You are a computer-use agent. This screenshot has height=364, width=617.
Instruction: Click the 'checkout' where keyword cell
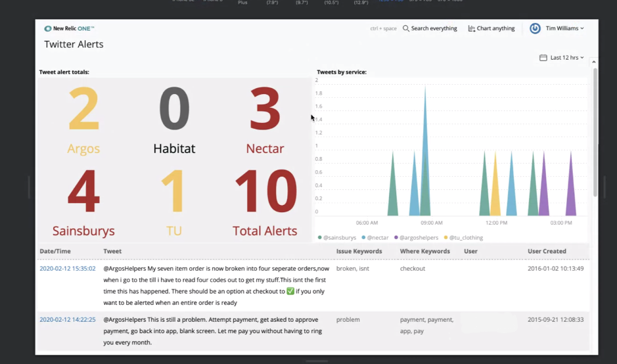pyautogui.click(x=413, y=268)
